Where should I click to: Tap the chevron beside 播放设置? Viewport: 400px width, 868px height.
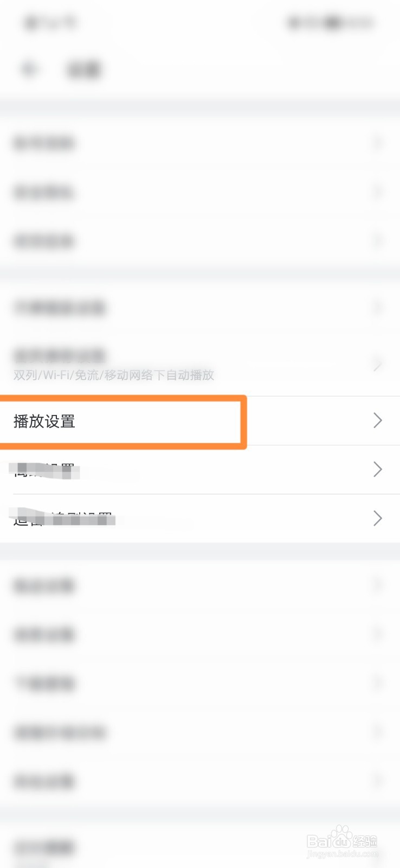[x=378, y=420]
